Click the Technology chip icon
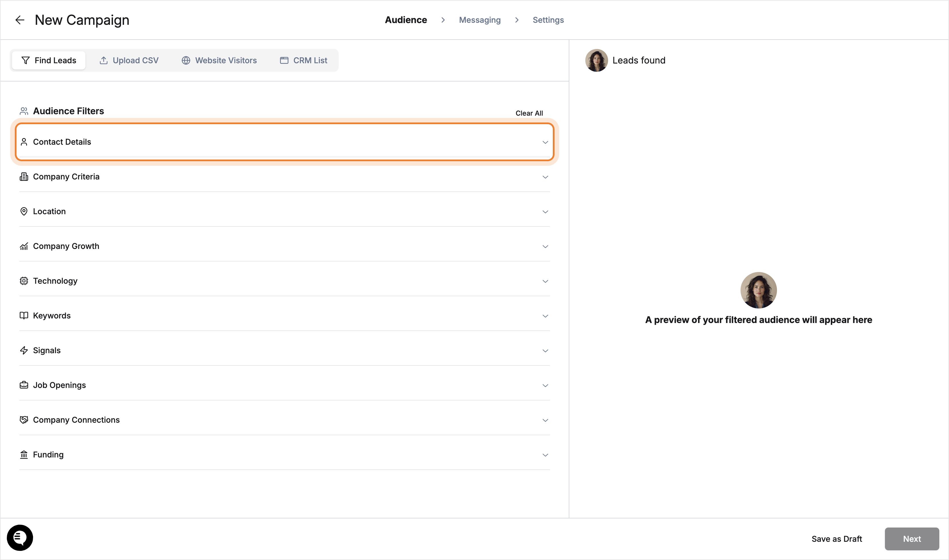Viewport: 949px width, 560px height. pyautogui.click(x=24, y=281)
